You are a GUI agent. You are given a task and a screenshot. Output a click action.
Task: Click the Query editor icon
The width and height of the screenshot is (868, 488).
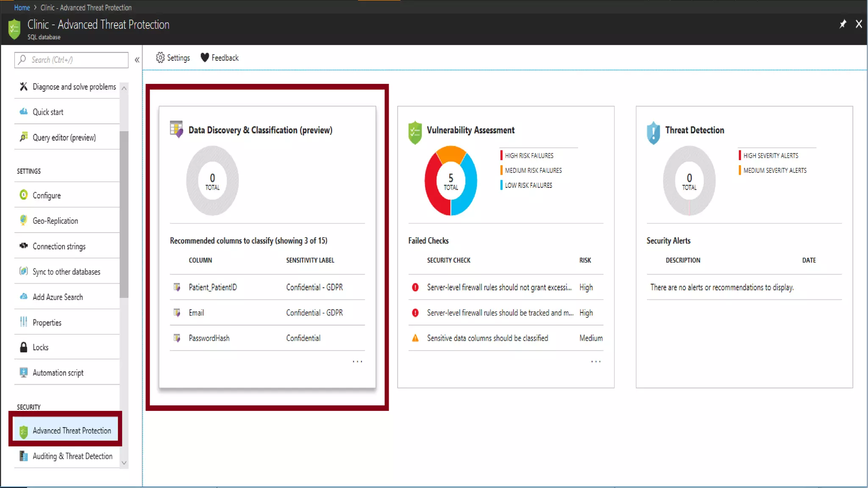click(x=24, y=137)
